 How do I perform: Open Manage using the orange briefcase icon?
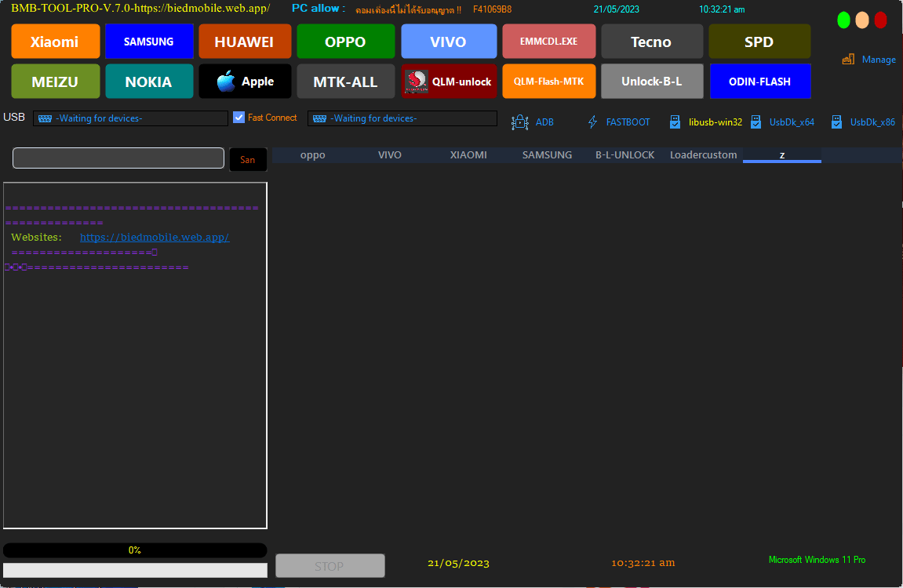(848, 59)
